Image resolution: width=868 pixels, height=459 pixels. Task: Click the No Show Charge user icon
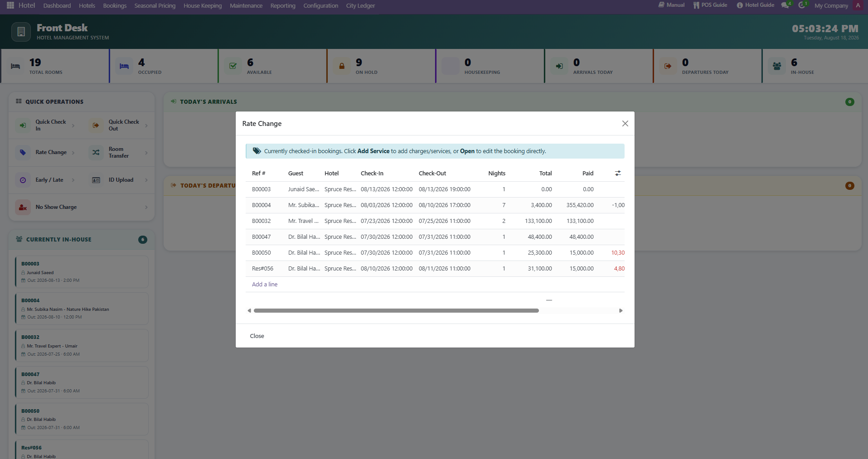(x=23, y=207)
